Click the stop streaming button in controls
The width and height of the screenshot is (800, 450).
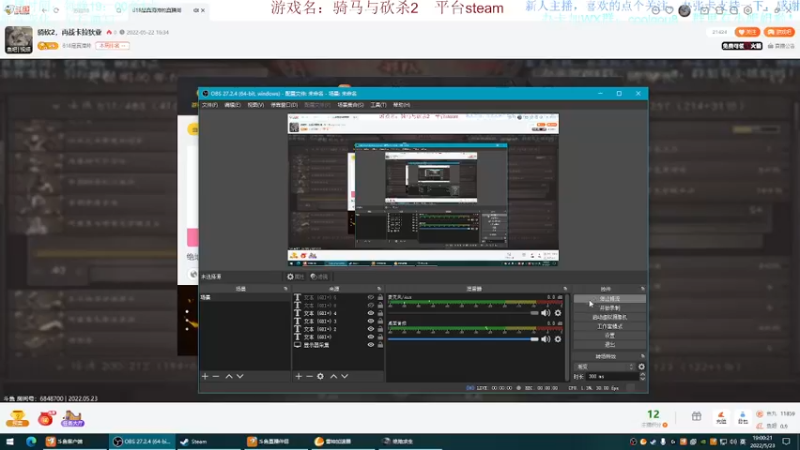pyautogui.click(x=610, y=299)
